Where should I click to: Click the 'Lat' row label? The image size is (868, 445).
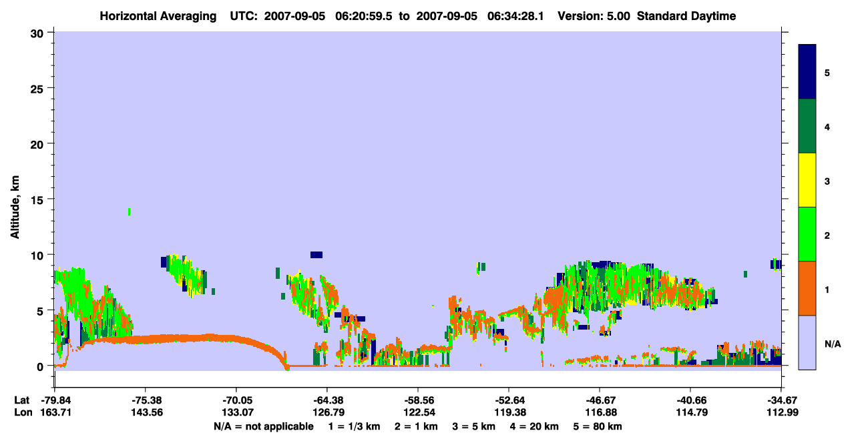[21, 400]
